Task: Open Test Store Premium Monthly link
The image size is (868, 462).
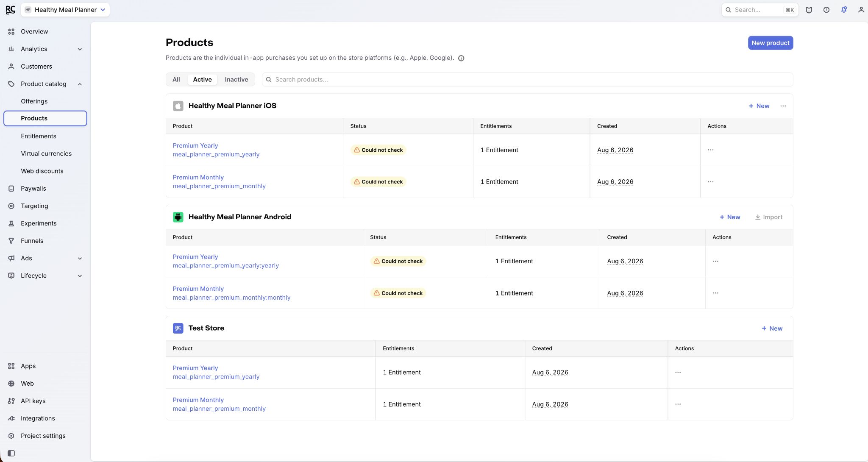Action: pyautogui.click(x=198, y=400)
